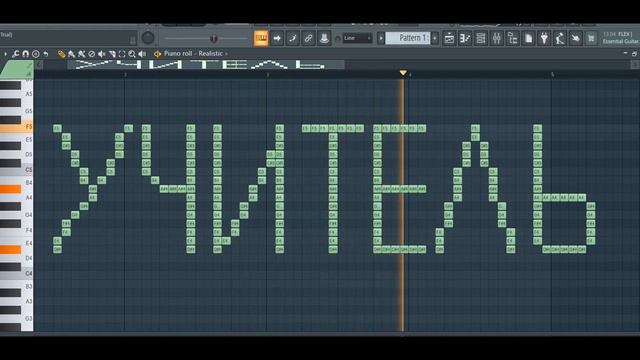640x360 pixels.
Task: Click the FLEX Essential Guitar hint text
Action: click(620, 38)
